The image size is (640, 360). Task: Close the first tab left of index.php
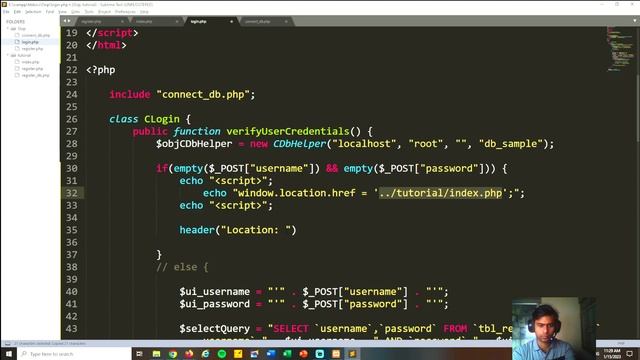(122, 22)
